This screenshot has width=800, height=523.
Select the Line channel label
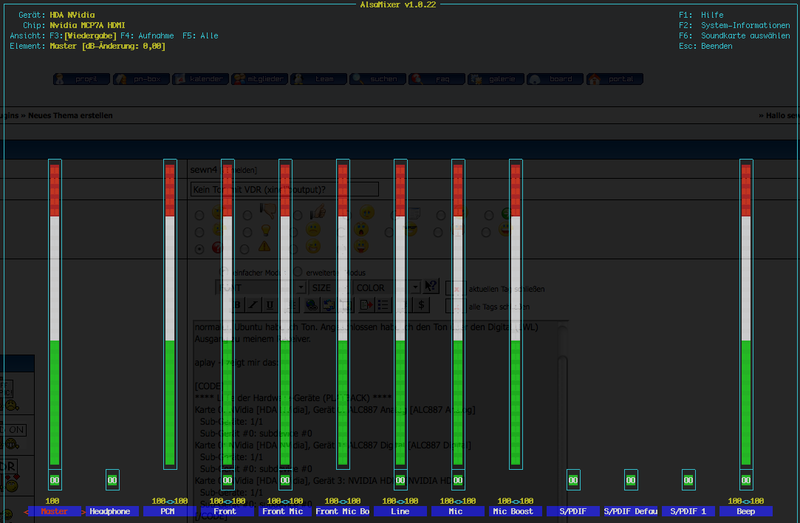point(400,511)
